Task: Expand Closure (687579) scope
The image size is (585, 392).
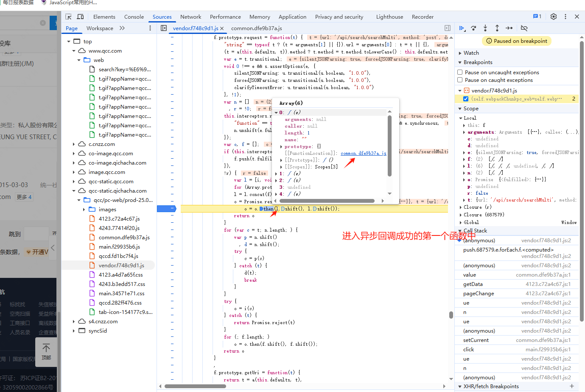Action: click(461, 215)
